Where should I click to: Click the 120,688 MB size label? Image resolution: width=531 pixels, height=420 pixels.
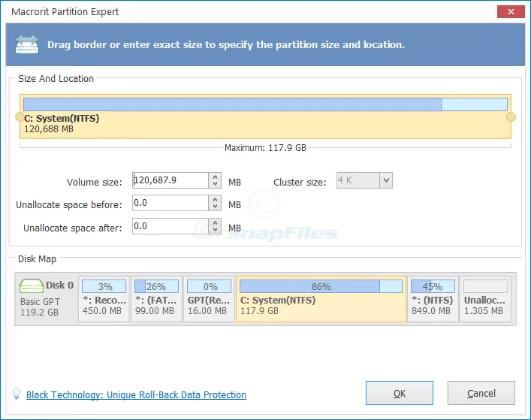[x=49, y=129]
